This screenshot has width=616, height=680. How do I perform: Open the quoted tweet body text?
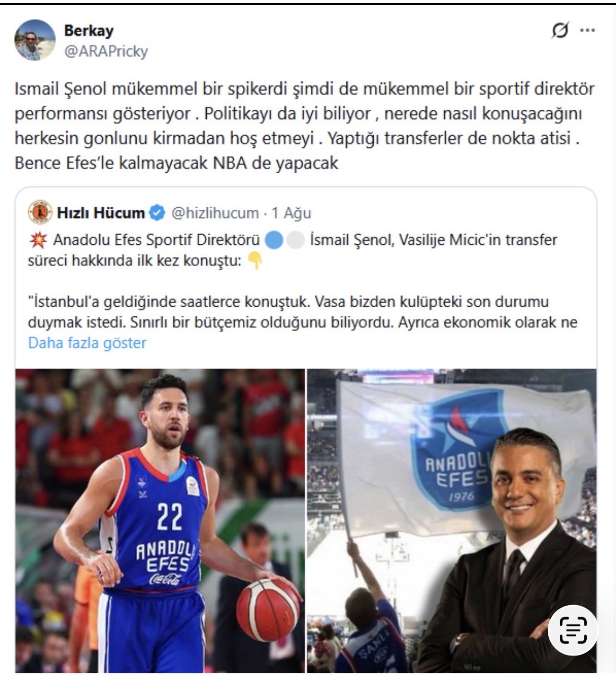pyautogui.click(x=303, y=281)
